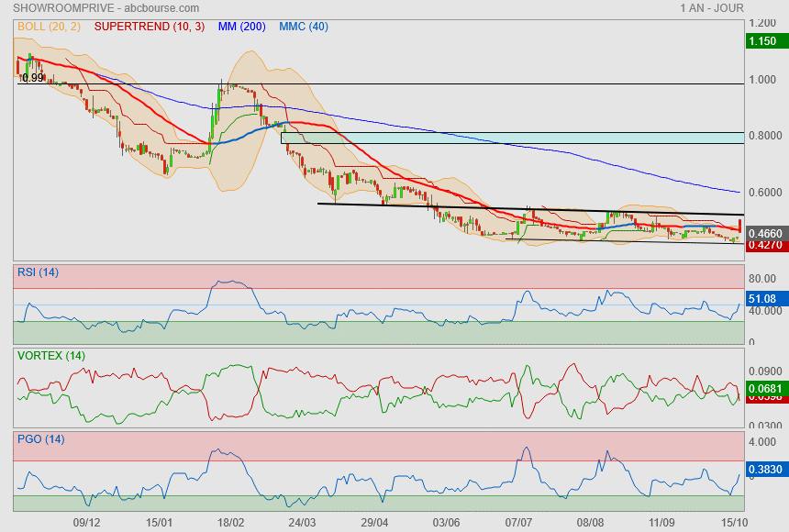This screenshot has height=532, width=789.
Task: Click the 07/07 date on time axis
Action: 518,522
